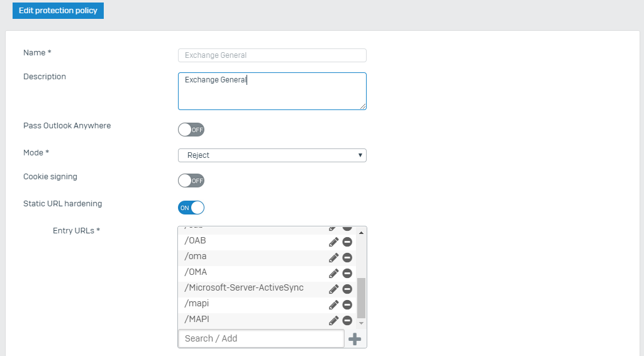Click the Mode * label
The height and width of the screenshot is (356, 644).
click(36, 153)
